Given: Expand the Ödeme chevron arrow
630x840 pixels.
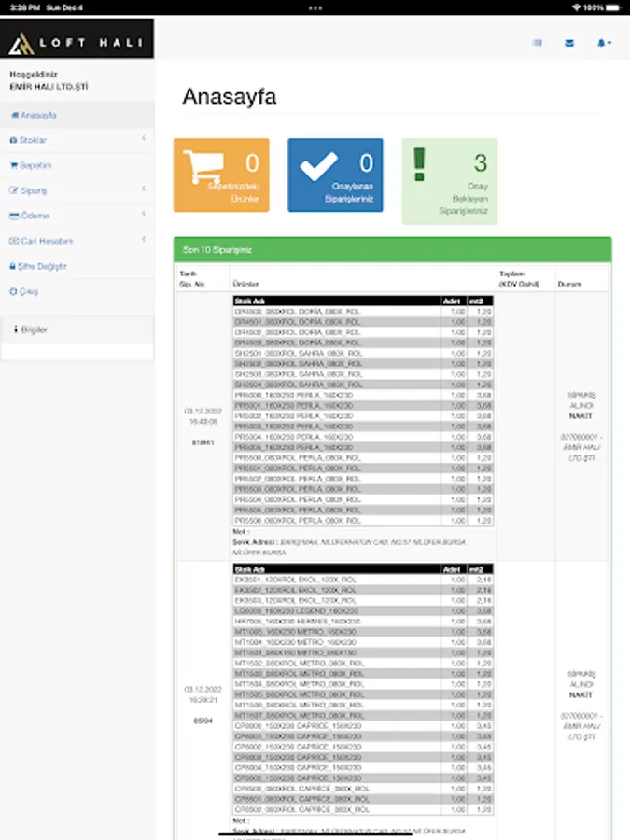Looking at the screenshot, I should [x=143, y=214].
